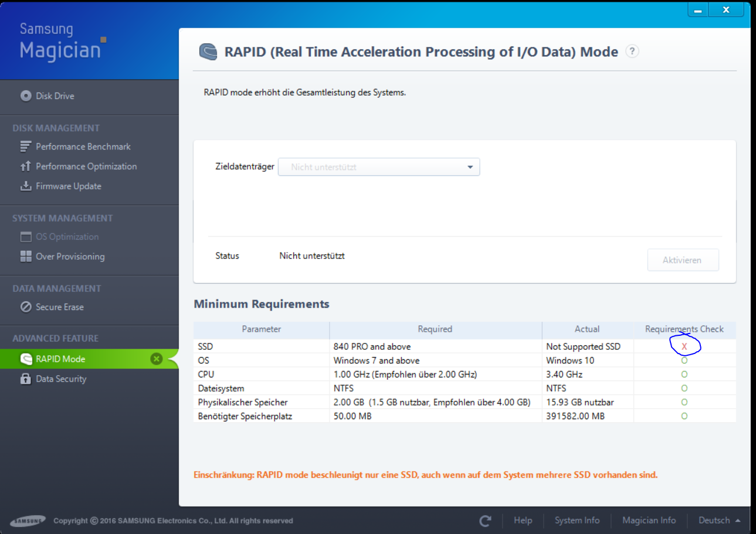Image resolution: width=756 pixels, height=534 pixels.
Task: Minimize the Magician window
Action: pos(697,11)
